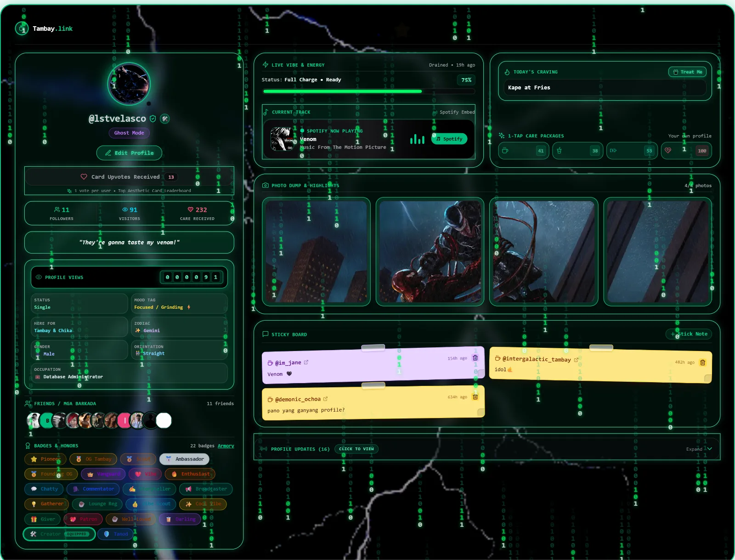Viewport: 735px width, 560px height.
Task: Select the Giver gift badge
Action: click(x=43, y=519)
